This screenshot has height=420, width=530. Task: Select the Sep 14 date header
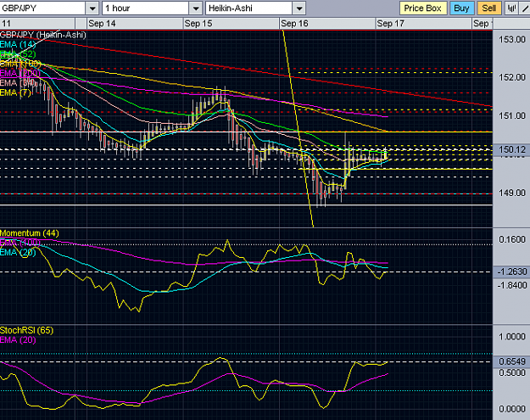click(102, 24)
